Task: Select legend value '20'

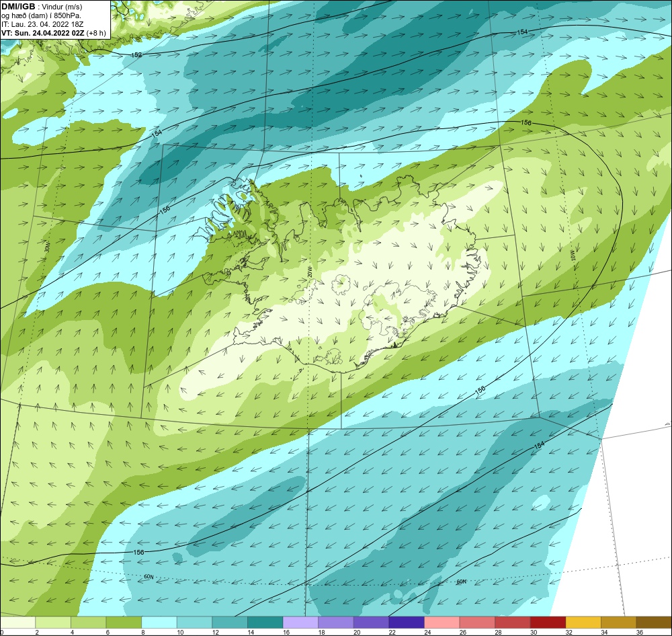Action: pos(357,632)
